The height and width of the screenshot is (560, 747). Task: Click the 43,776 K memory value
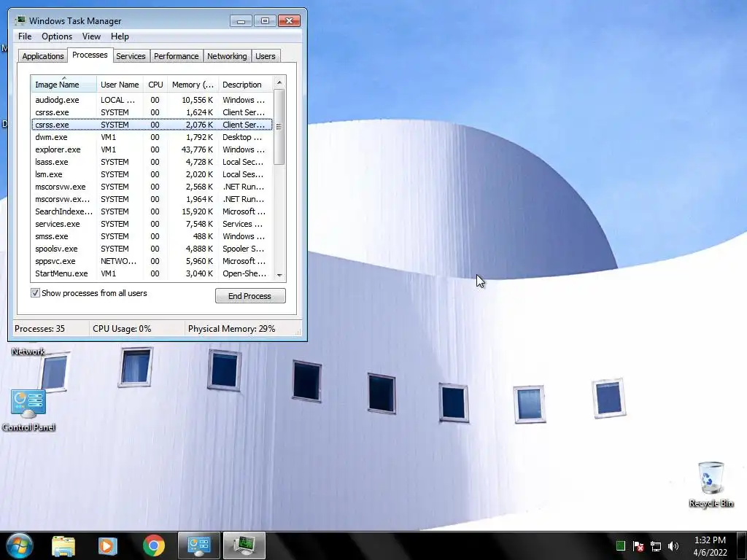(197, 149)
